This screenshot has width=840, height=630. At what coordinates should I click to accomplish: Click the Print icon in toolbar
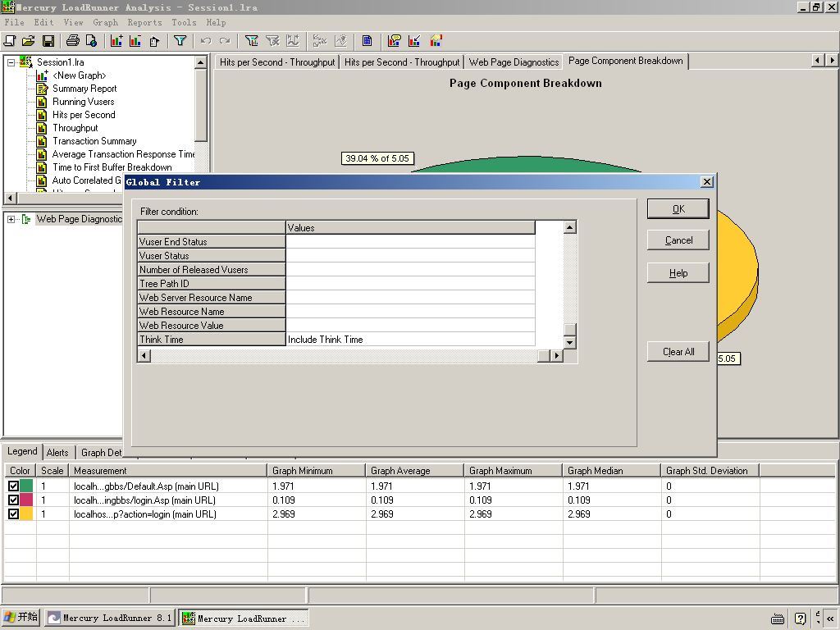coord(73,40)
